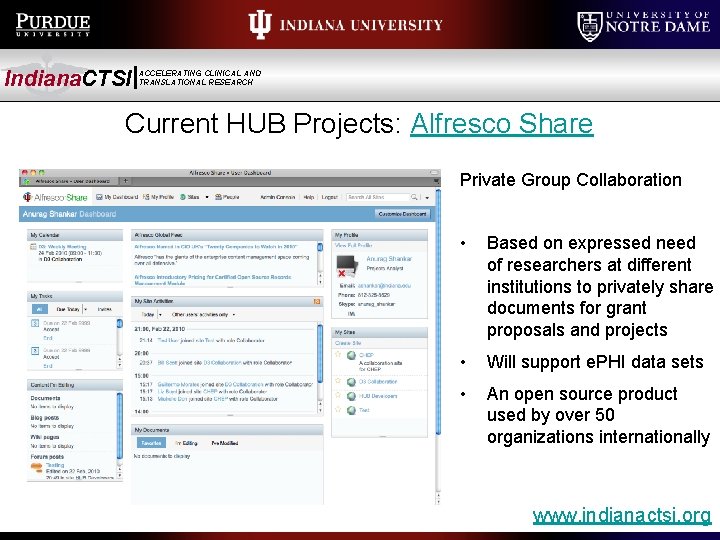Click the first task icon in My Tasks
Image resolution: width=720 pixels, height=540 pixels.
click(x=35, y=323)
